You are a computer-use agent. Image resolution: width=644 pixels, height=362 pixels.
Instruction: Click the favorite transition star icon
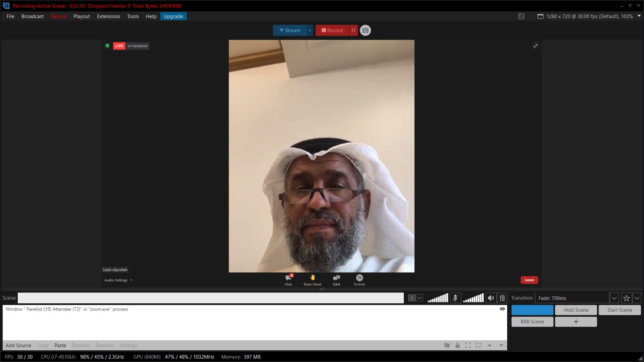pos(626,298)
